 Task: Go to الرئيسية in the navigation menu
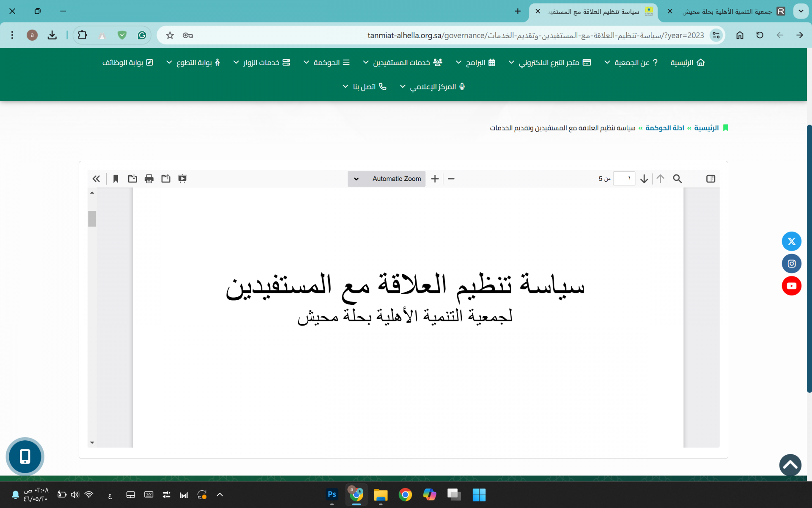(688, 63)
